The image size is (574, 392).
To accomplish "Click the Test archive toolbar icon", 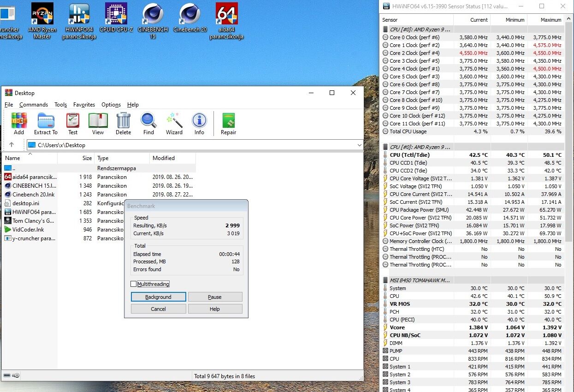I will coord(73,124).
